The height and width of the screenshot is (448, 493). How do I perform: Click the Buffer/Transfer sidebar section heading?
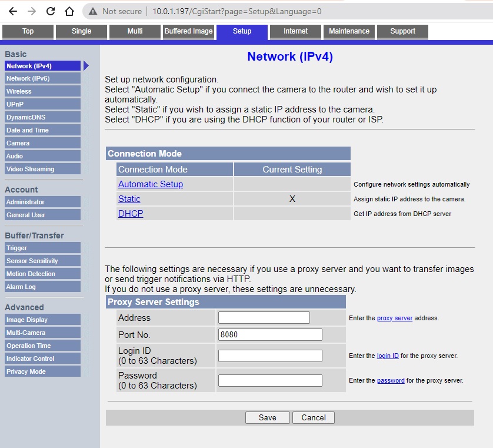click(34, 235)
